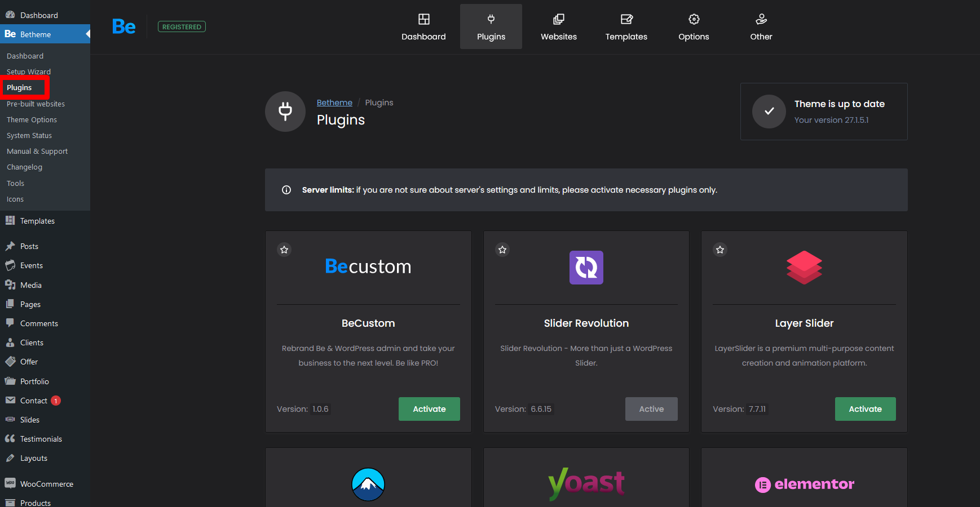
Task: Select Plugins tab in top navigation
Action: 491,26
